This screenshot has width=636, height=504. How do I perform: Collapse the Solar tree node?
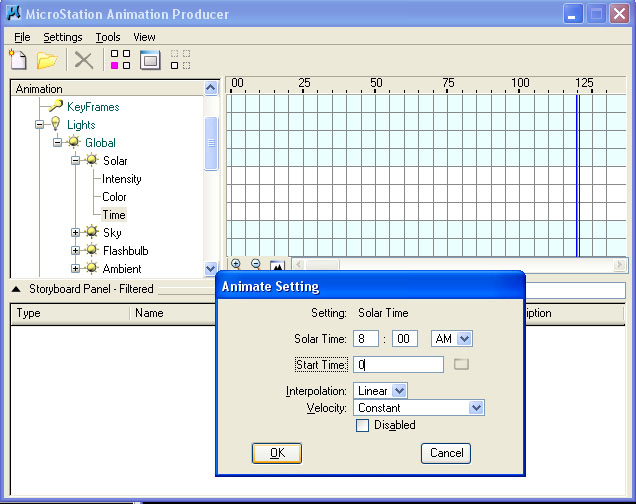75,160
